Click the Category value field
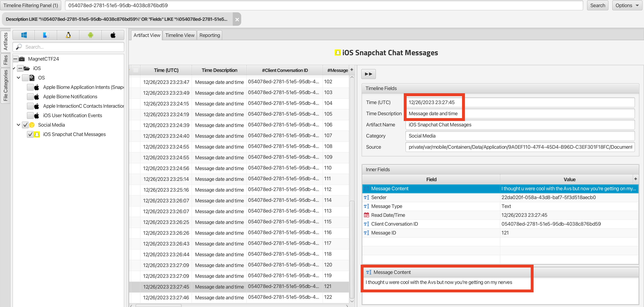The width and height of the screenshot is (644, 307). pyautogui.click(x=520, y=136)
